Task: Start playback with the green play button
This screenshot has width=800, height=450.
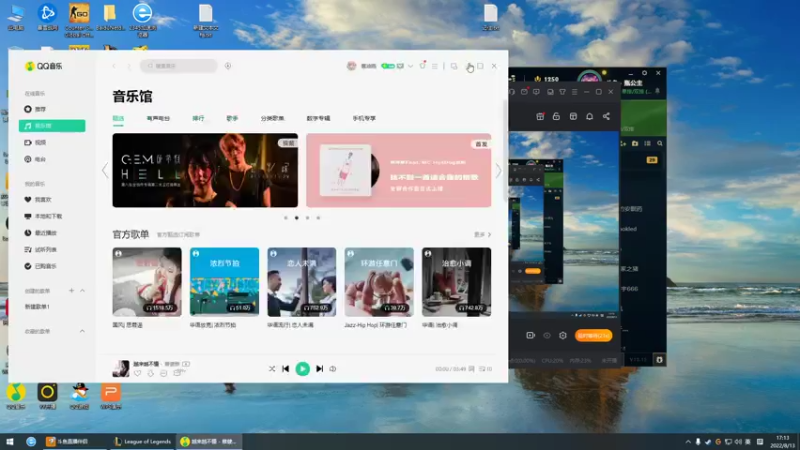Action: coord(303,369)
